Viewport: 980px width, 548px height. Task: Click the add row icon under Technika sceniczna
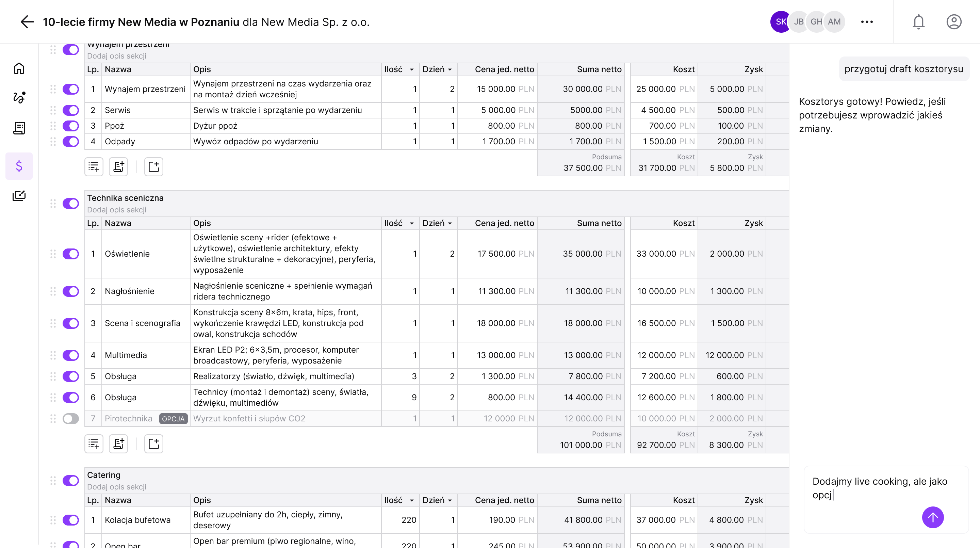[x=94, y=444]
